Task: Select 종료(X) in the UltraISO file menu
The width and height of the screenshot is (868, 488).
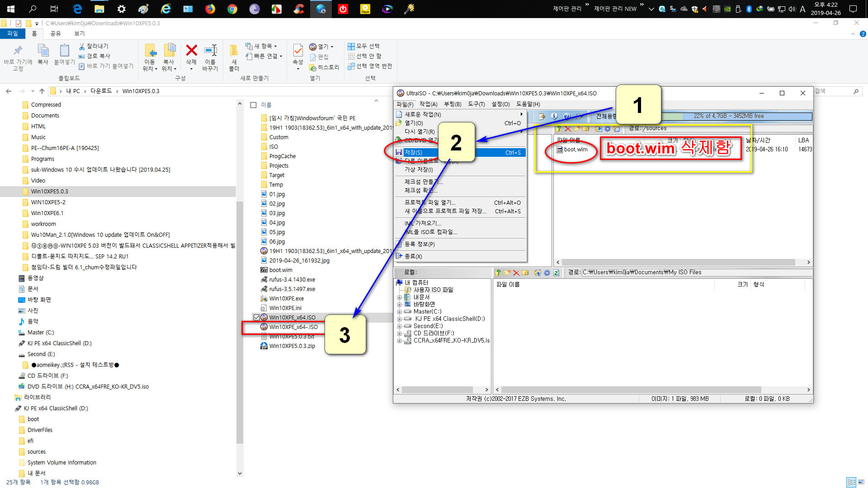Action: pos(460,256)
